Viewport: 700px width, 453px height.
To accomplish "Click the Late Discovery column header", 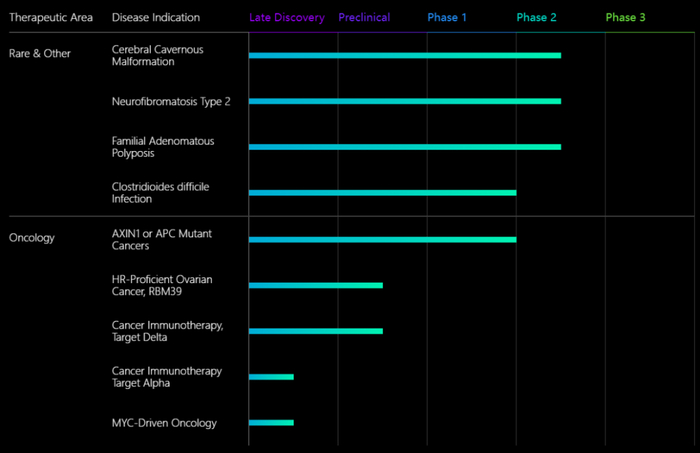I will point(287,18).
